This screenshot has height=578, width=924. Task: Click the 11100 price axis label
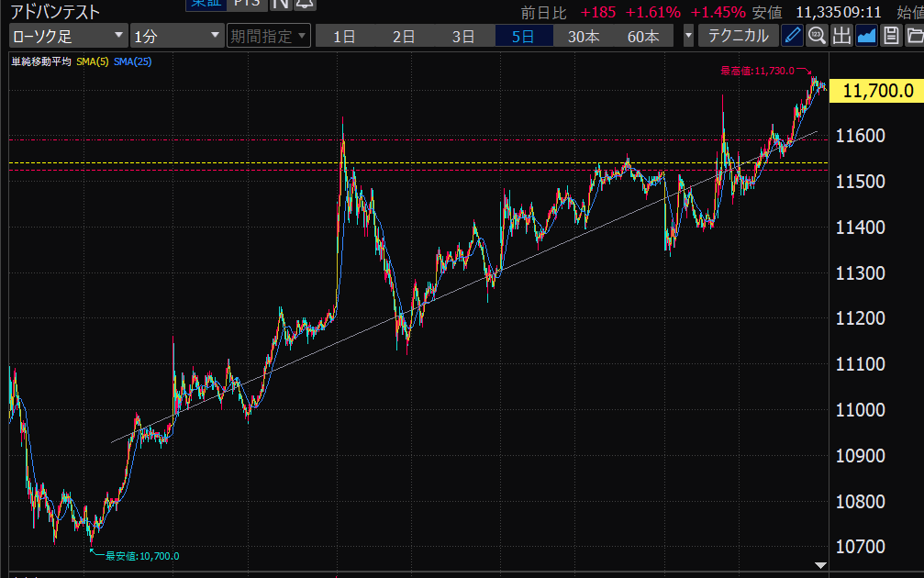(861, 364)
